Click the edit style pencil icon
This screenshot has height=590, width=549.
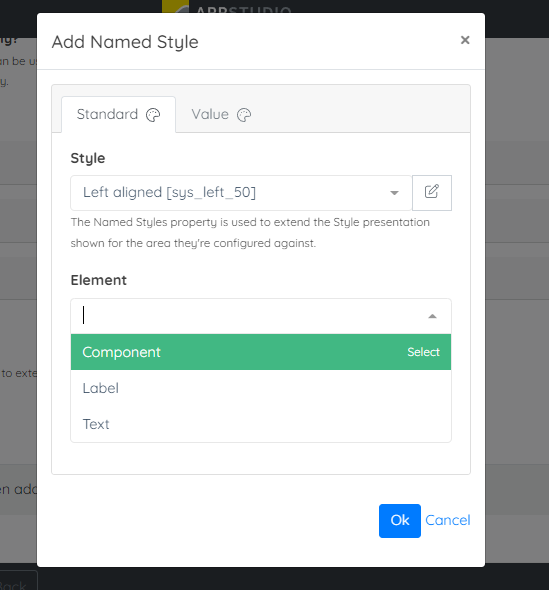pyautogui.click(x=432, y=193)
